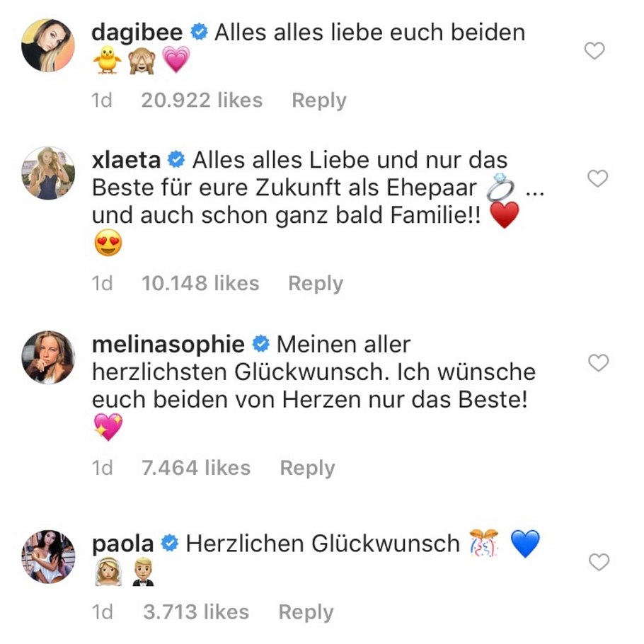
Task: Click the verified badge next to dagibee
Action: [198, 31]
